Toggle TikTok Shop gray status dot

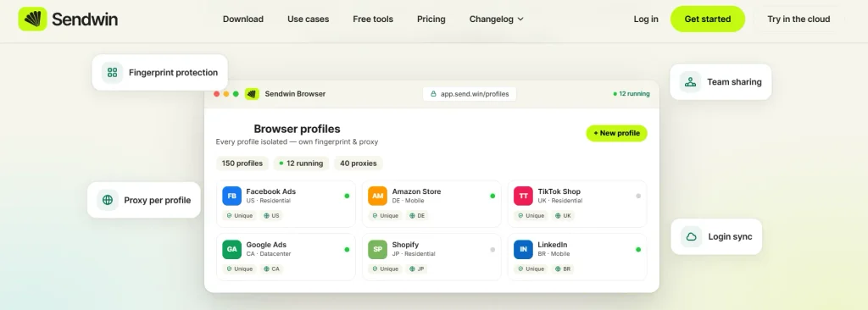(x=638, y=196)
